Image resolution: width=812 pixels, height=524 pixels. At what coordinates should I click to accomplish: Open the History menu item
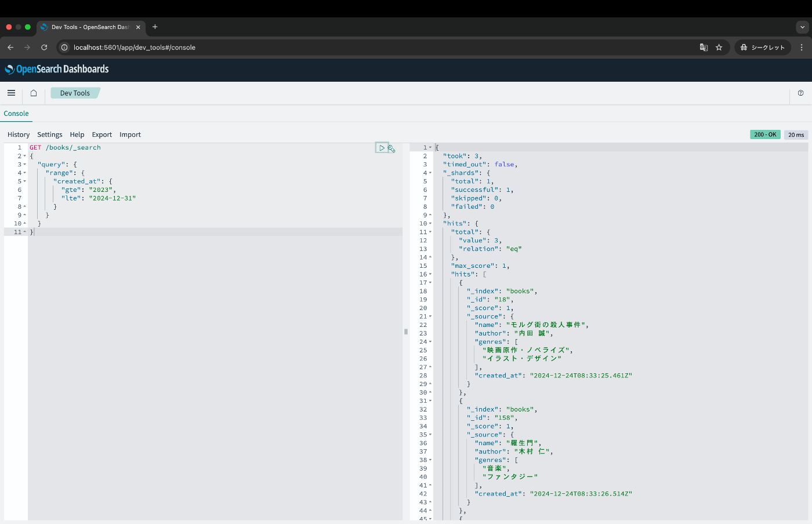click(19, 134)
